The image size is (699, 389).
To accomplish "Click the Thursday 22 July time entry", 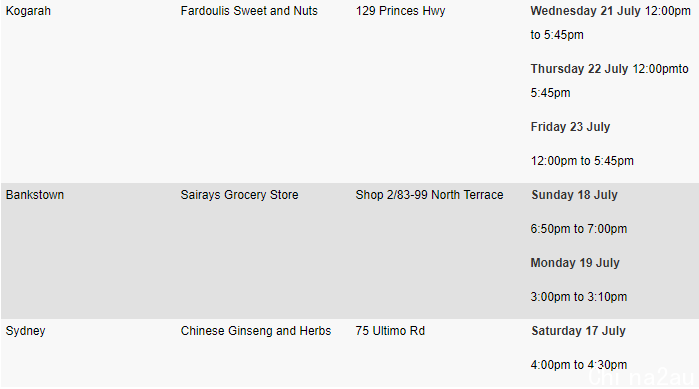I will pyautogui.click(x=609, y=81).
